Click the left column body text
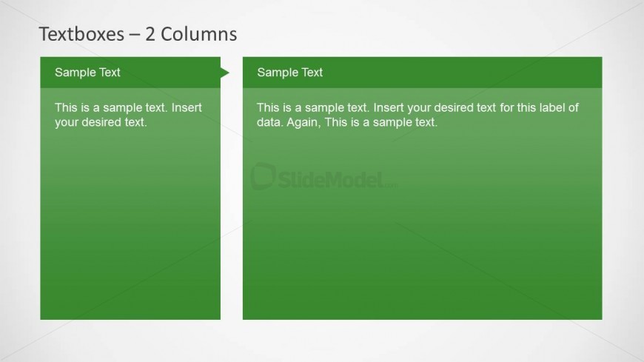644x362 pixels. click(128, 115)
